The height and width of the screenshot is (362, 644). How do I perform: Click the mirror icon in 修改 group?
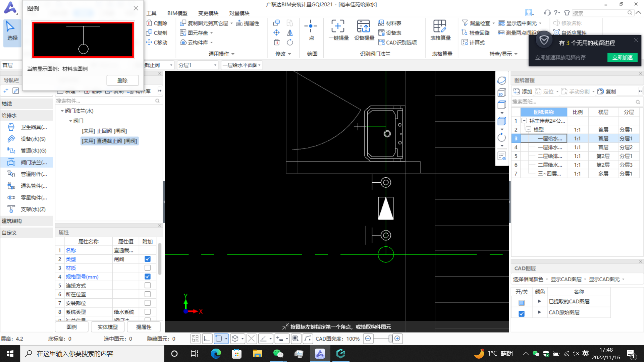pos(290,33)
